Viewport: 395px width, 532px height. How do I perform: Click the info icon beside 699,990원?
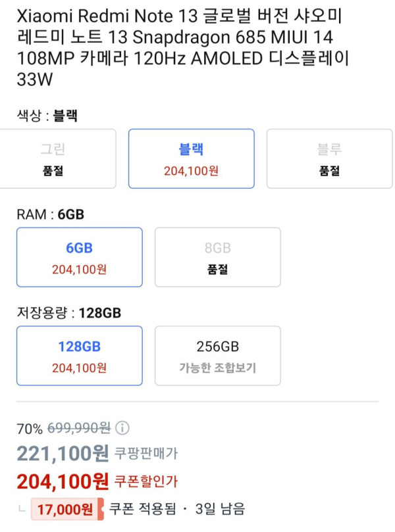tap(122, 428)
